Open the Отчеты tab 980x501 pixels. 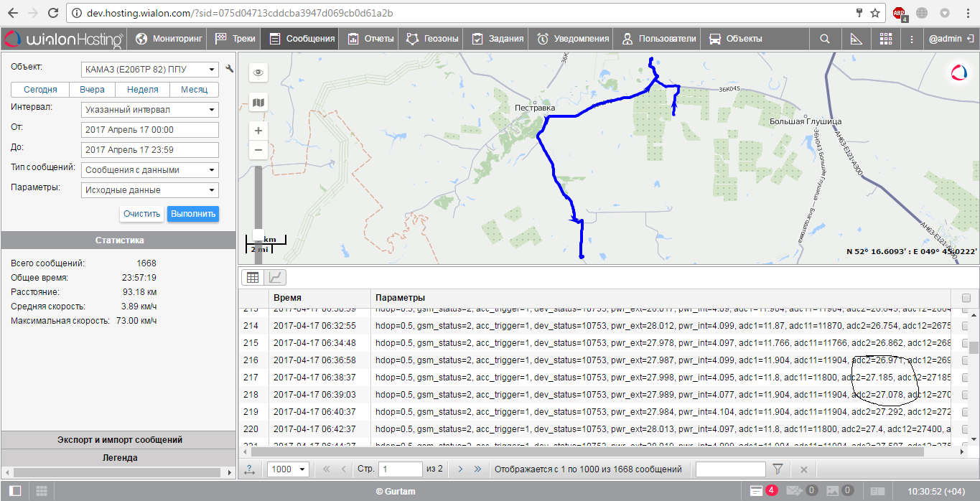pyautogui.click(x=370, y=39)
